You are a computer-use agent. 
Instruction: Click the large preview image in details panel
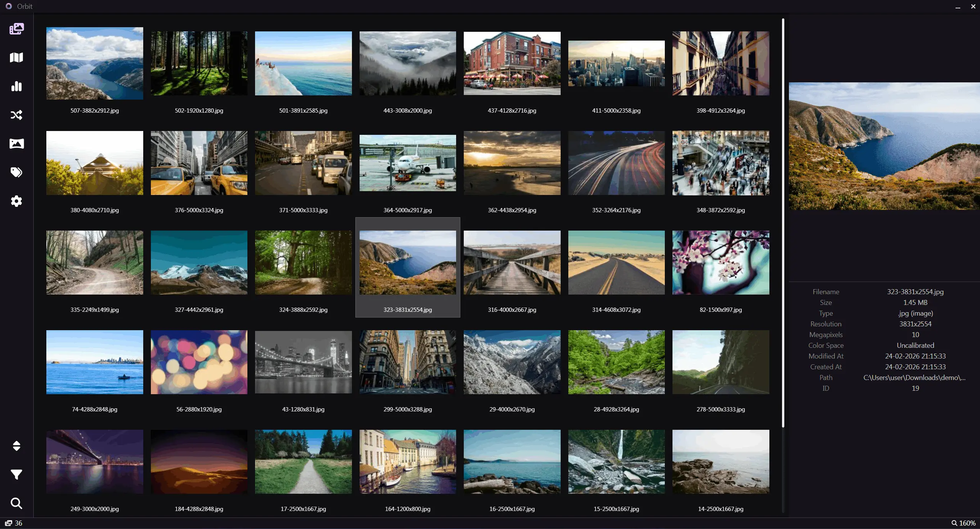(x=884, y=146)
